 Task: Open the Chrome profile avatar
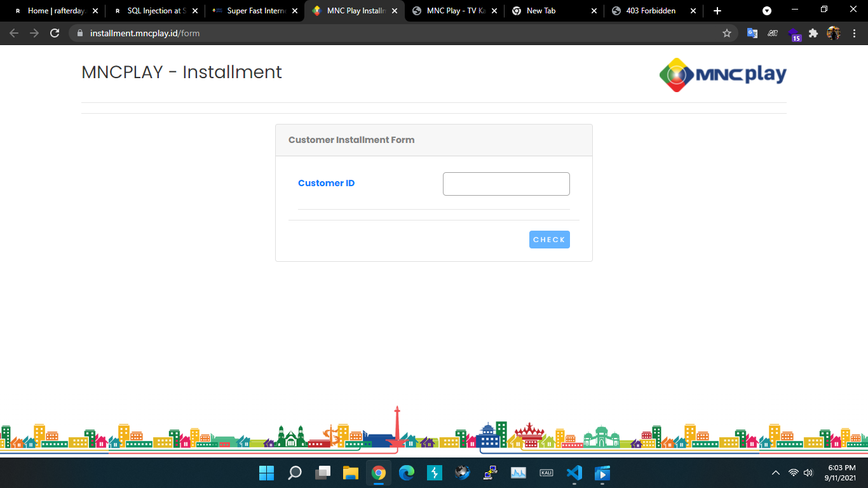(833, 33)
